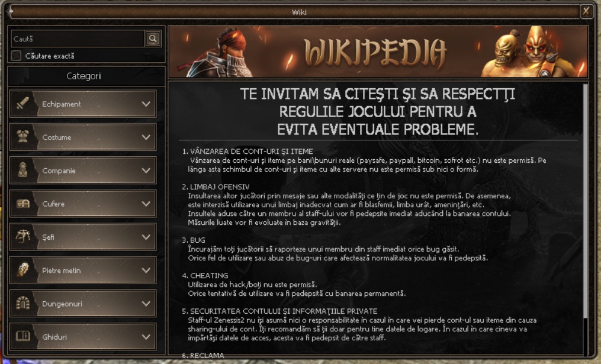
Task: Click the sword icon for Echipament
Action: (x=23, y=104)
